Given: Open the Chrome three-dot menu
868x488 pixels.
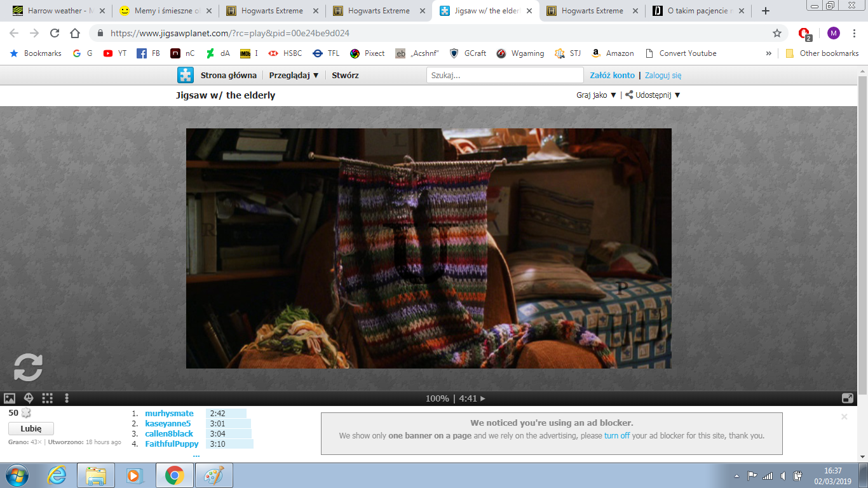Looking at the screenshot, I should coord(855,33).
